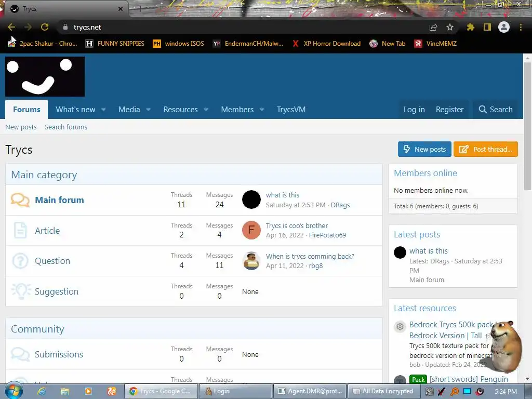Open XP Horror Download bookmark
This screenshot has width=532, height=399.
click(326, 44)
